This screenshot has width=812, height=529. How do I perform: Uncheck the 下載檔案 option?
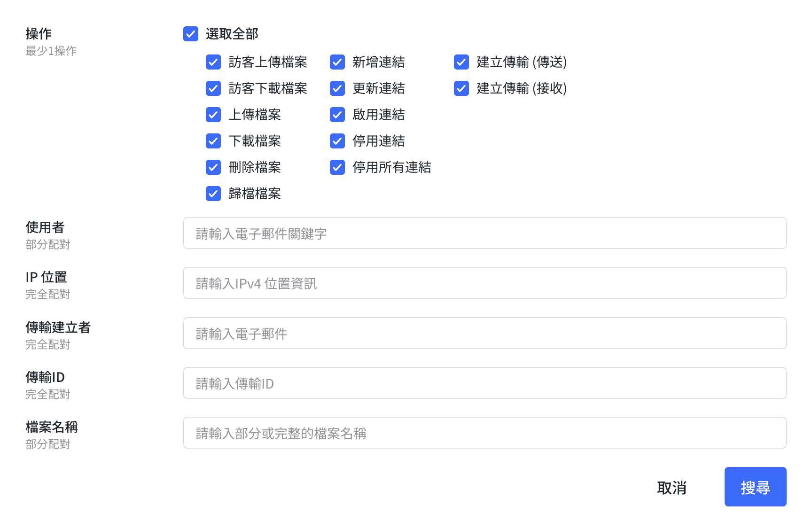213,141
